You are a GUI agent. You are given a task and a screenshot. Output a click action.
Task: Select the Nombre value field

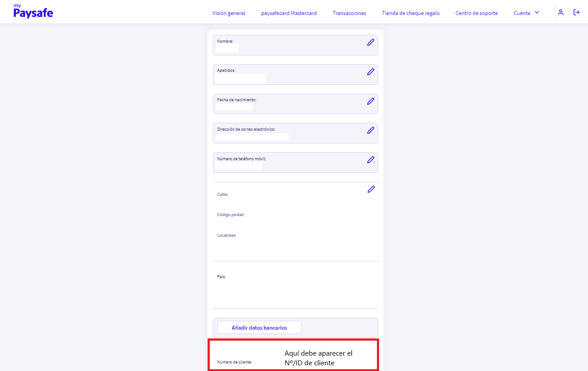(x=226, y=47)
